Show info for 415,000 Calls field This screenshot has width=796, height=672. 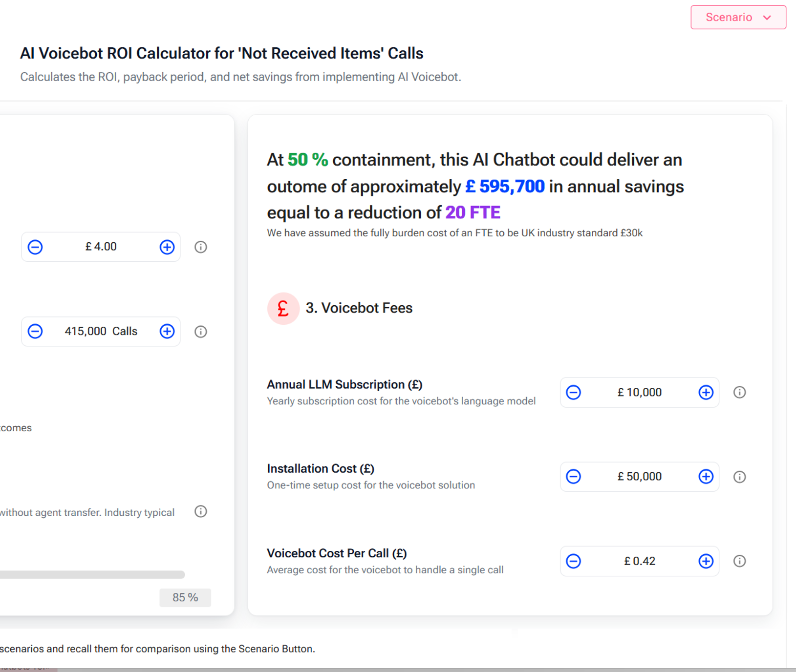pos(201,332)
